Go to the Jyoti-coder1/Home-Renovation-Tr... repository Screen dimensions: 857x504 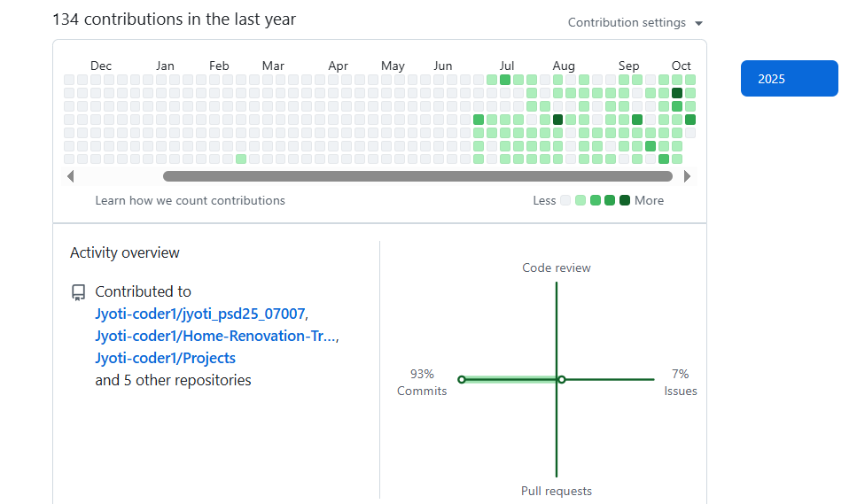(216, 336)
